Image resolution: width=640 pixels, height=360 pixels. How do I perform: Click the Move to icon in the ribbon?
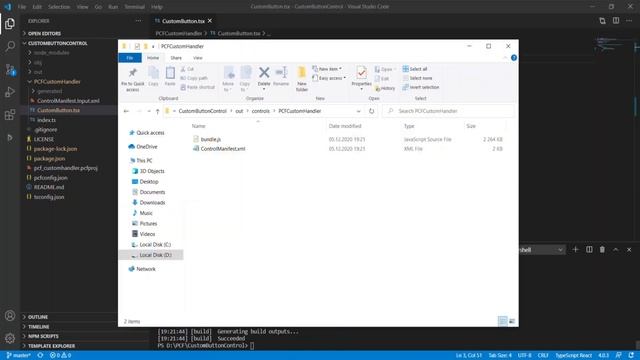click(x=229, y=79)
